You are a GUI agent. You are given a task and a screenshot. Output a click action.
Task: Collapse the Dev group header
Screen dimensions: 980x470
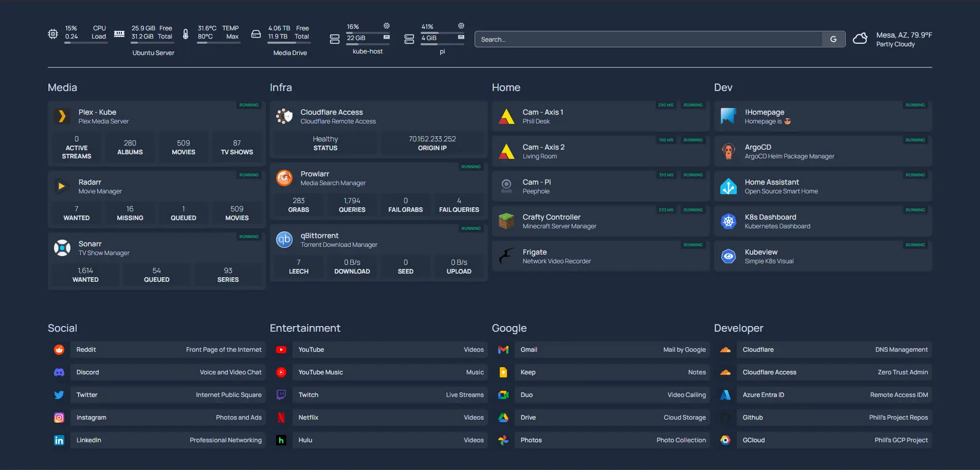[x=723, y=87]
